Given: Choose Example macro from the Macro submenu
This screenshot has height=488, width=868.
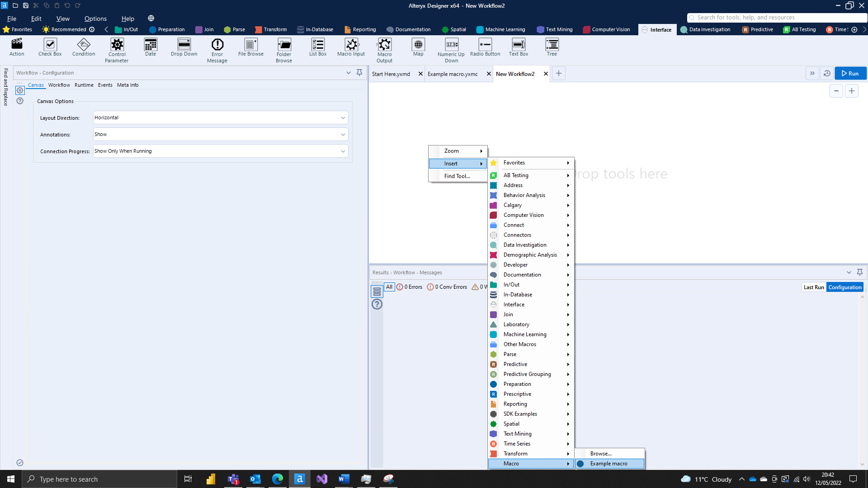Looking at the screenshot, I should tap(609, 463).
